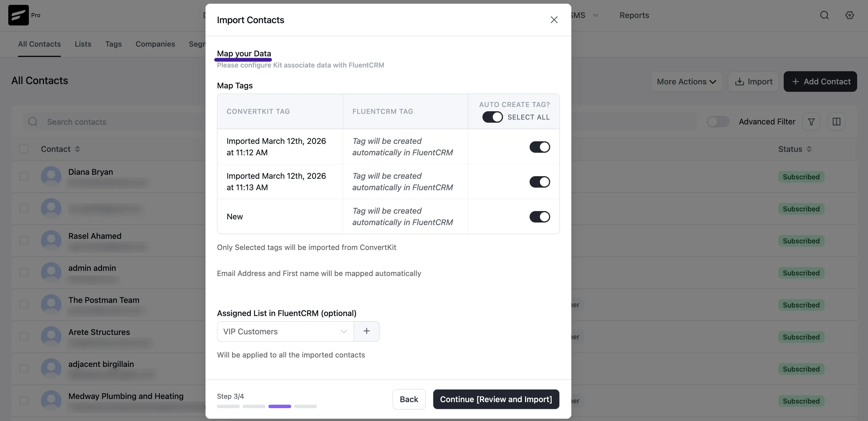Viewport: 868px width, 421px height.
Task: Click the Back button
Action: 409,400
